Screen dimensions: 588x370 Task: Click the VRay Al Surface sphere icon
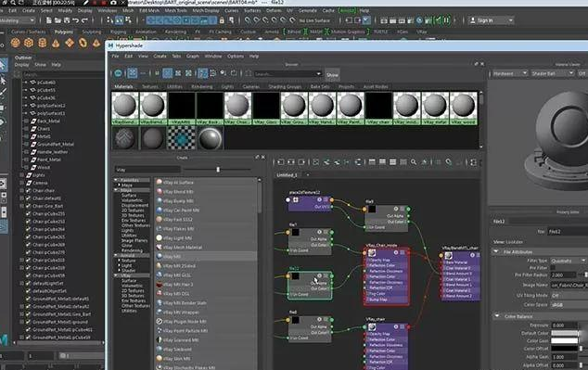click(x=159, y=182)
